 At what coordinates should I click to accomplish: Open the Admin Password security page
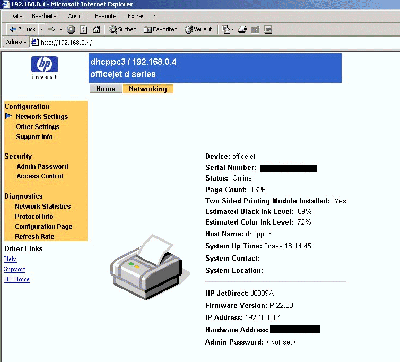click(43, 166)
